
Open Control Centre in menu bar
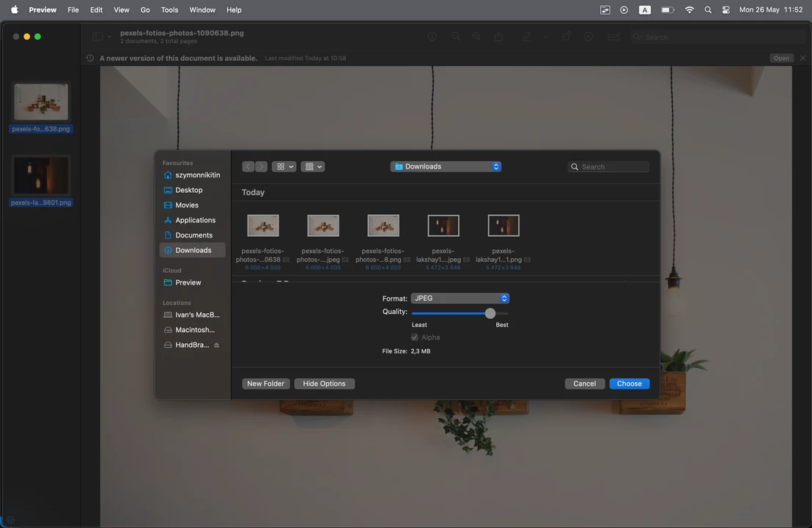pos(726,10)
